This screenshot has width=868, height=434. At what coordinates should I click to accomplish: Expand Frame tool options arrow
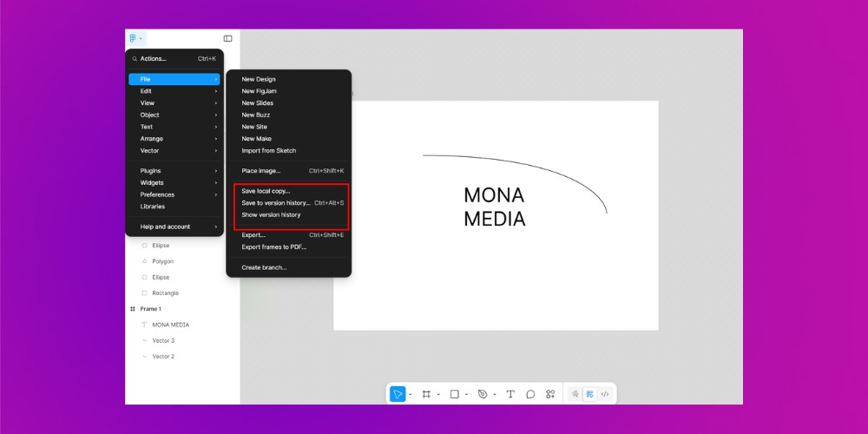pyautogui.click(x=438, y=395)
